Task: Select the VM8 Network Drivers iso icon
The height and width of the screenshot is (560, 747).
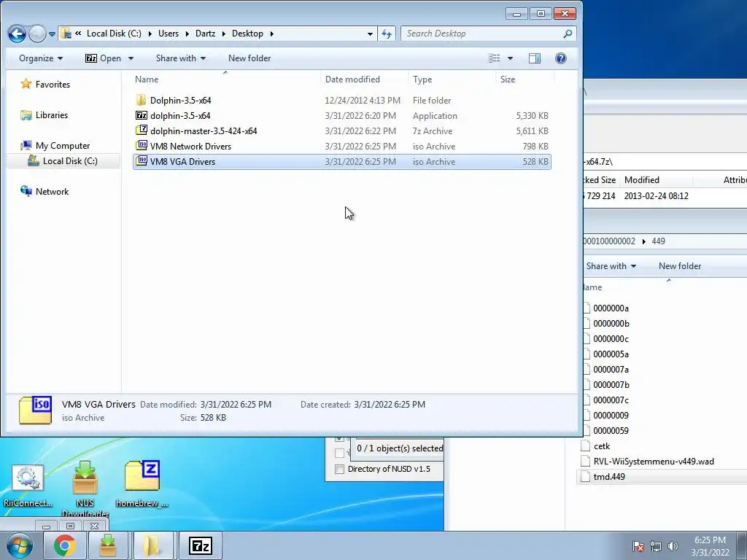Action: click(x=141, y=146)
